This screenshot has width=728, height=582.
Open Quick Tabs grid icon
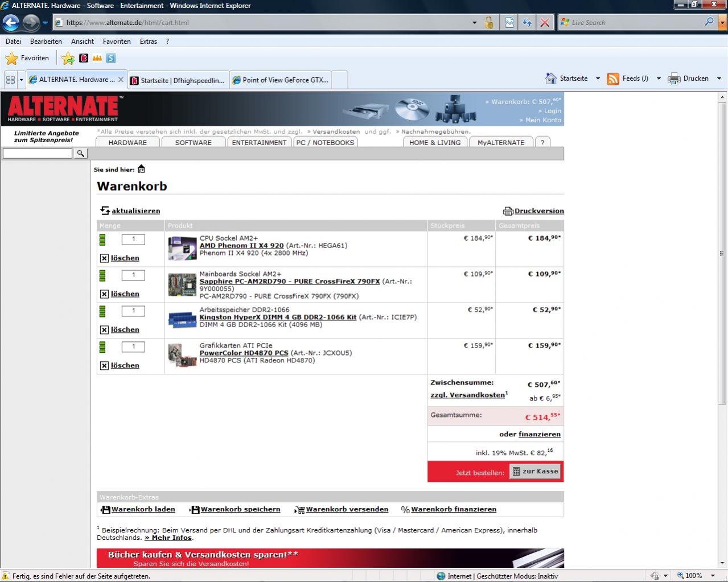tap(10, 80)
